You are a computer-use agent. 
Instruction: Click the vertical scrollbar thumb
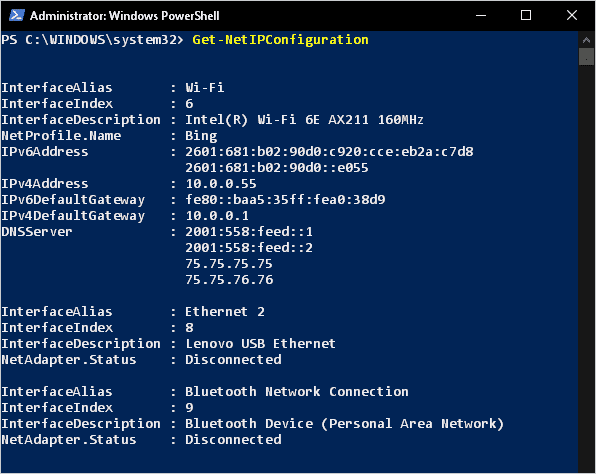pyautogui.click(x=586, y=57)
